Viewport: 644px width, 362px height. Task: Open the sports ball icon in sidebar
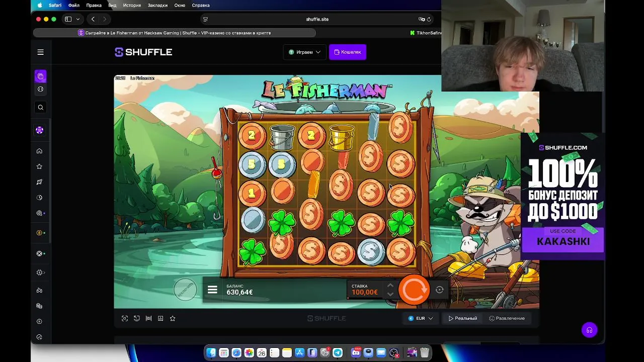pos(41,89)
